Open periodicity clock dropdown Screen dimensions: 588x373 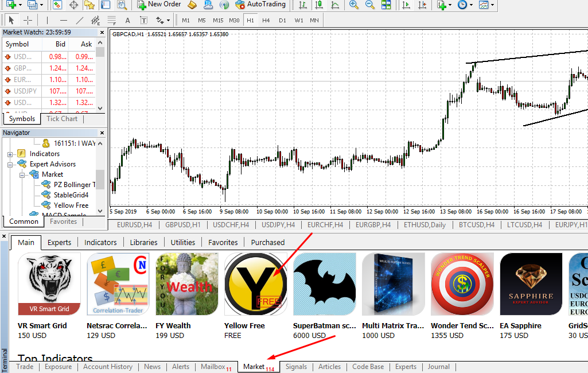(471, 5)
